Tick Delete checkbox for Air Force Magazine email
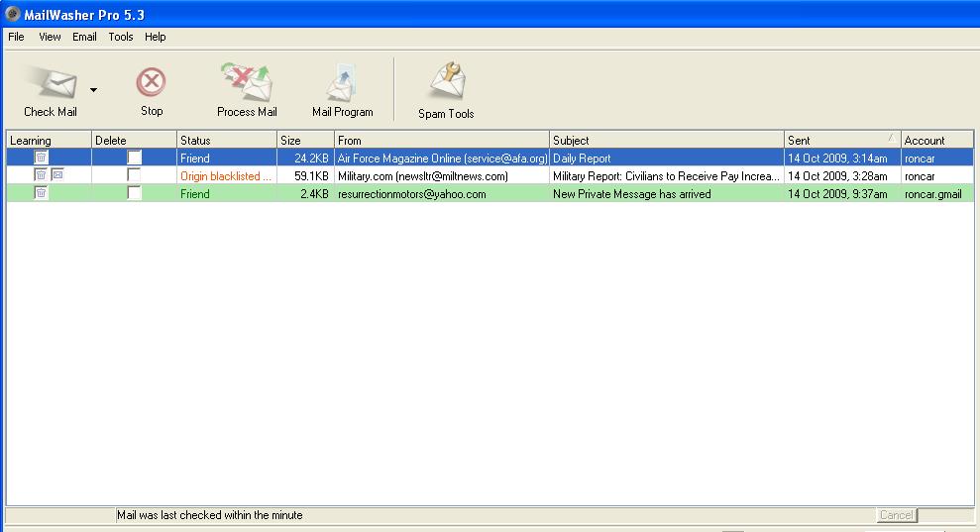The width and height of the screenshot is (980, 532). pyautogui.click(x=134, y=158)
